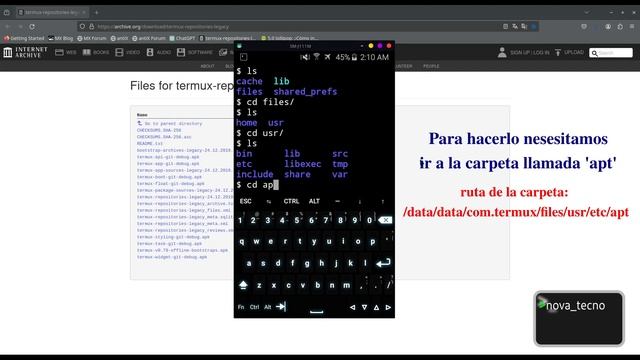Viewport: 640px width, 360px height.
Task: Click the browser back arrow
Action: coord(7,27)
